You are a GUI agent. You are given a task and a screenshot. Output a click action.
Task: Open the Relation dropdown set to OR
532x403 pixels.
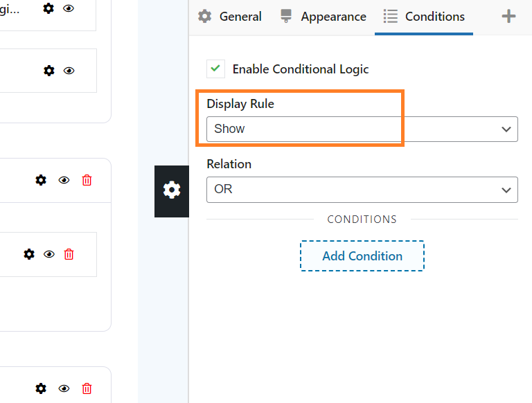(x=362, y=190)
